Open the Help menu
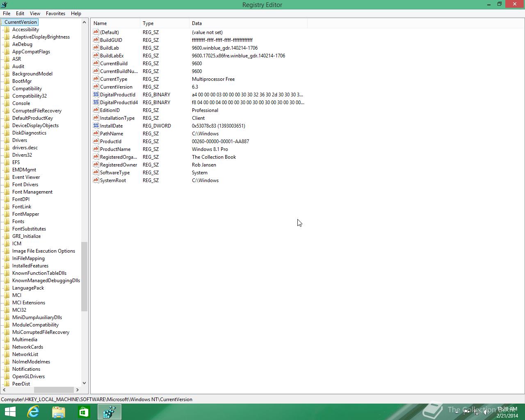Image resolution: width=525 pixels, height=420 pixels. coord(76,14)
